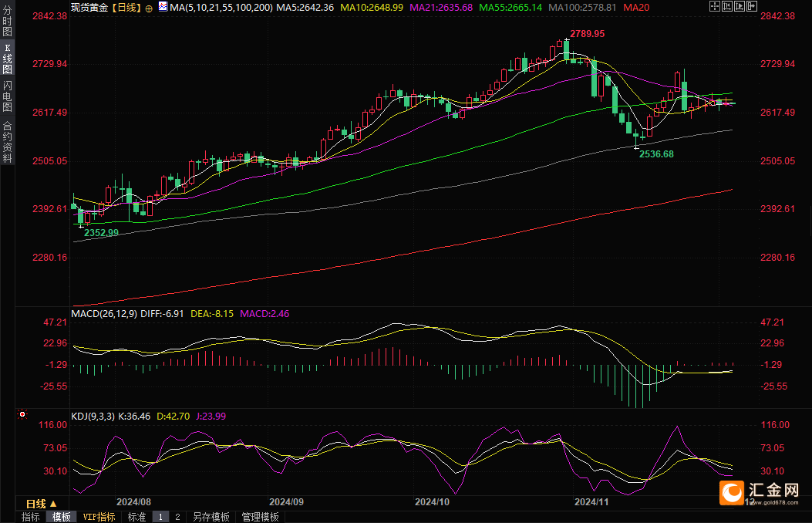Click the 2789.95 high price marker

click(x=587, y=34)
